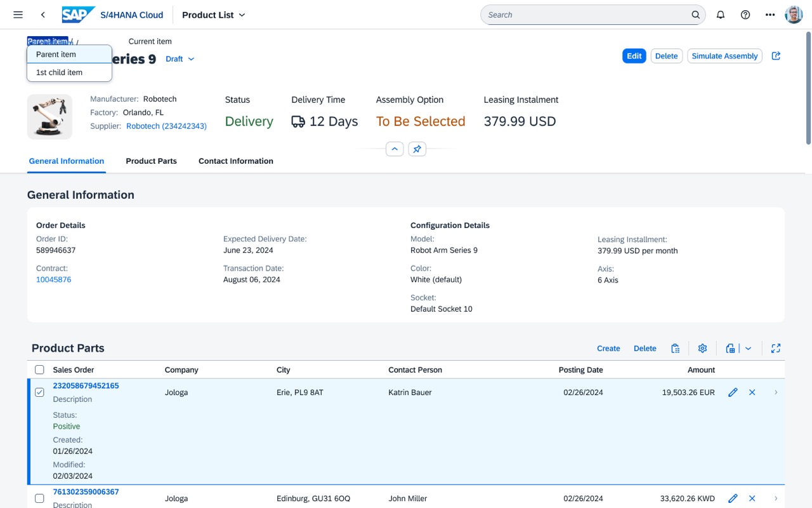Screen dimensions: 812x508
Task: Open the notifications bell
Action: [x=721, y=15]
